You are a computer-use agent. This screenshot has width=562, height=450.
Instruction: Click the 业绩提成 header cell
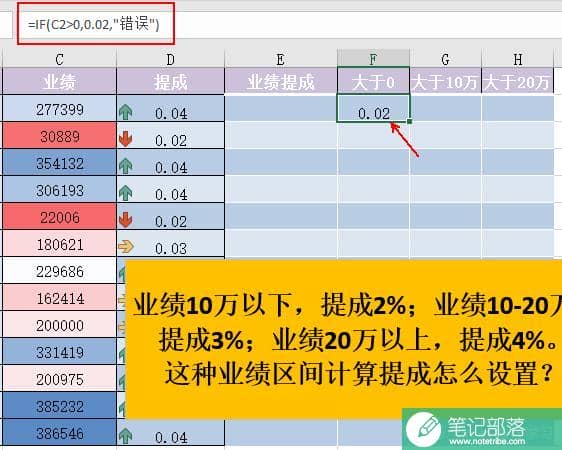[x=281, y=82]
